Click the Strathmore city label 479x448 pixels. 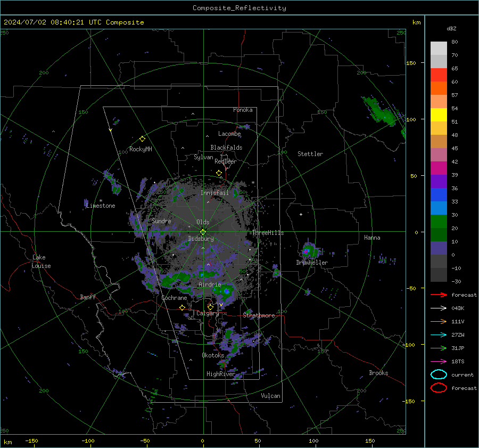pos(259,315)
